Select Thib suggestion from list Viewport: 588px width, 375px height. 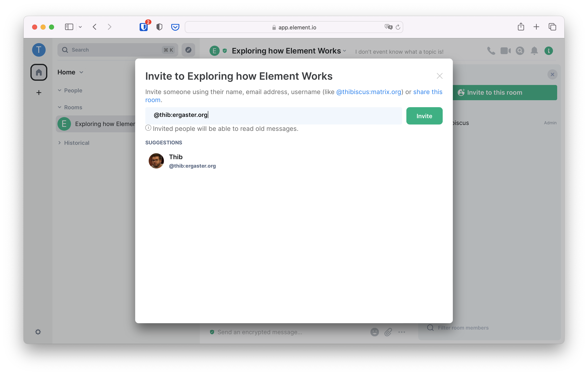(x=182, y=161)
